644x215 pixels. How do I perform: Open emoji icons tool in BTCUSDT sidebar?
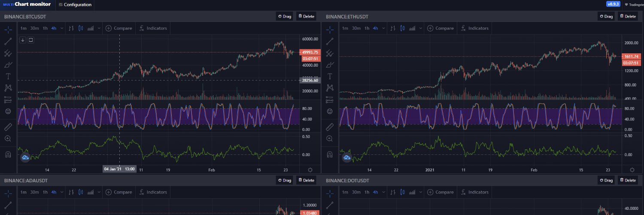point(8,111)
